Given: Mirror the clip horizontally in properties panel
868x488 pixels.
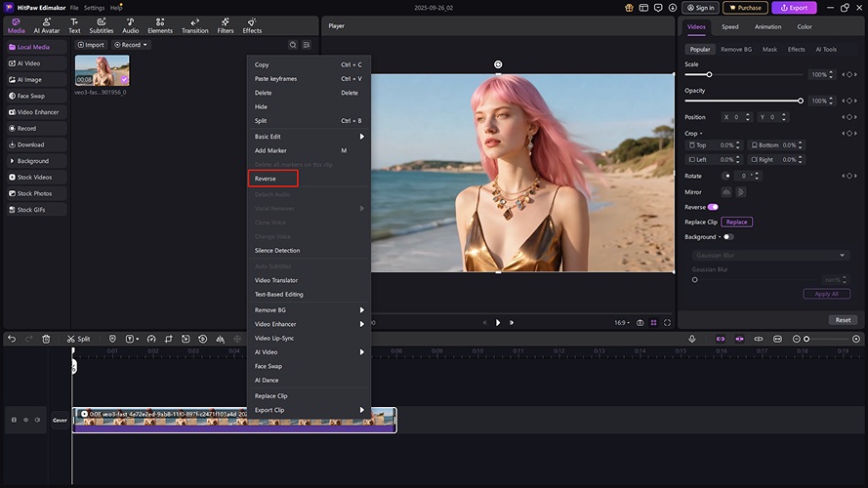Looking at the screenshot, I should [726, 192].
